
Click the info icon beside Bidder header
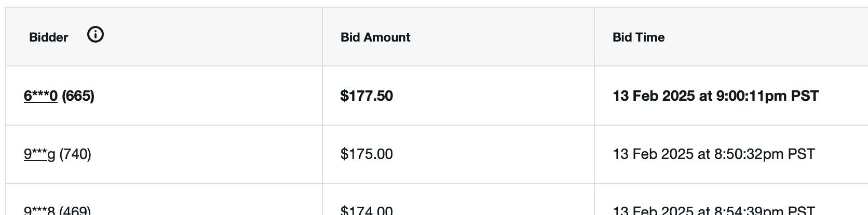(96, 35)
